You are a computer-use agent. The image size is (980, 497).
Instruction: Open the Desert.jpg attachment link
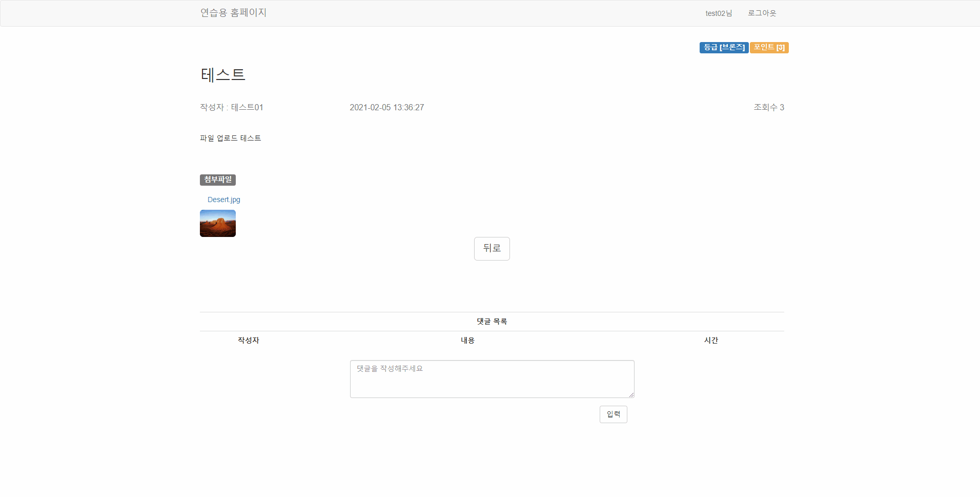(x=224, y=200)
